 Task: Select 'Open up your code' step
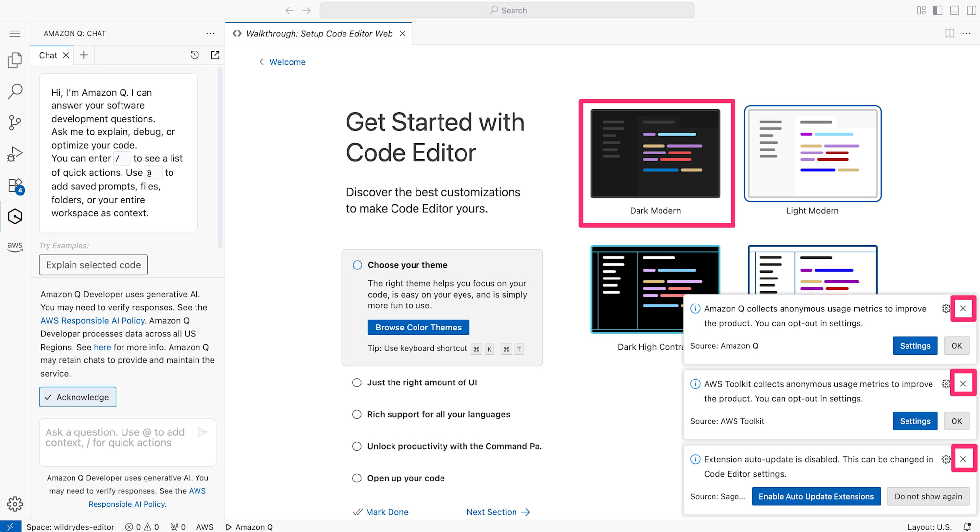point(406,478)
